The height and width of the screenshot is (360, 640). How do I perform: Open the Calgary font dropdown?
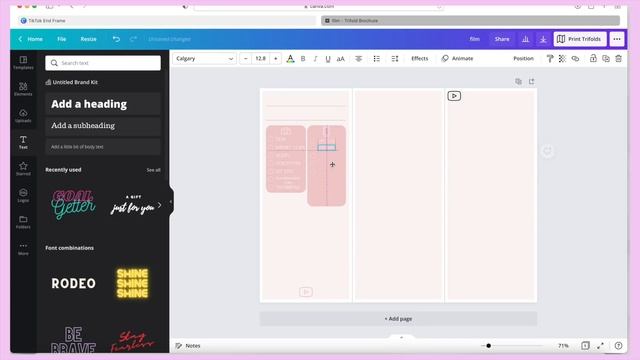(204, 59)
